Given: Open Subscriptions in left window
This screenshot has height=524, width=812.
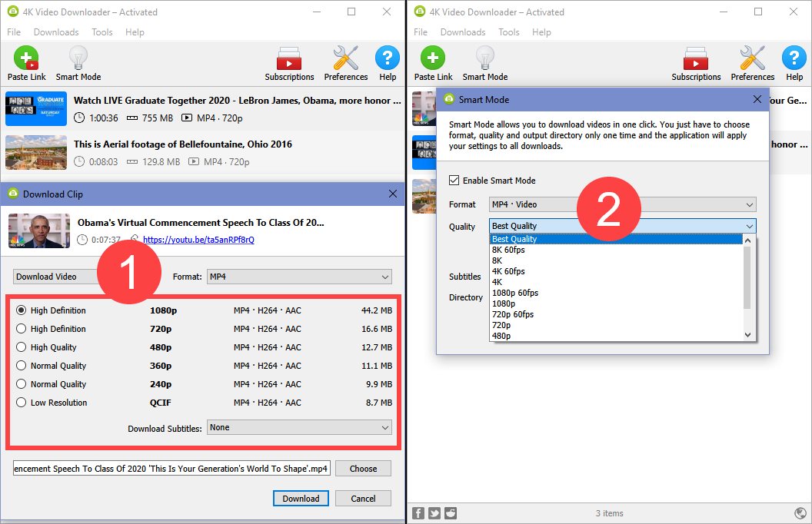Looking at the screenshot, I should (x=289, y=63).
